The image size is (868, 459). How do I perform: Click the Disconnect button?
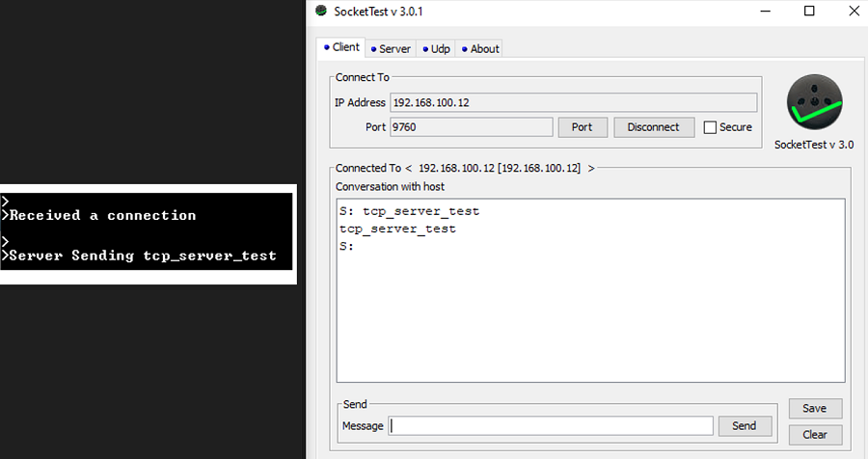(x=653, y=126)
